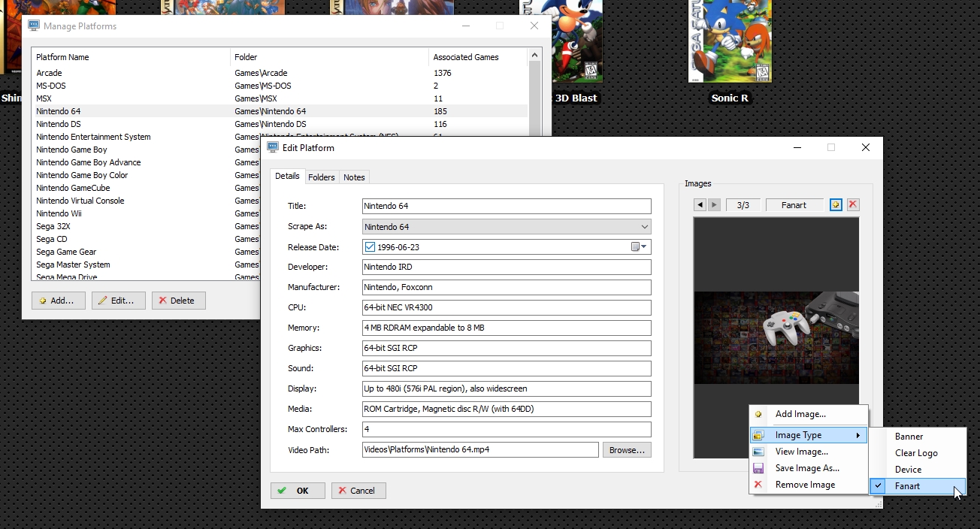
Task: Delete platform in Manage Platforms
Action: point(179,301)
